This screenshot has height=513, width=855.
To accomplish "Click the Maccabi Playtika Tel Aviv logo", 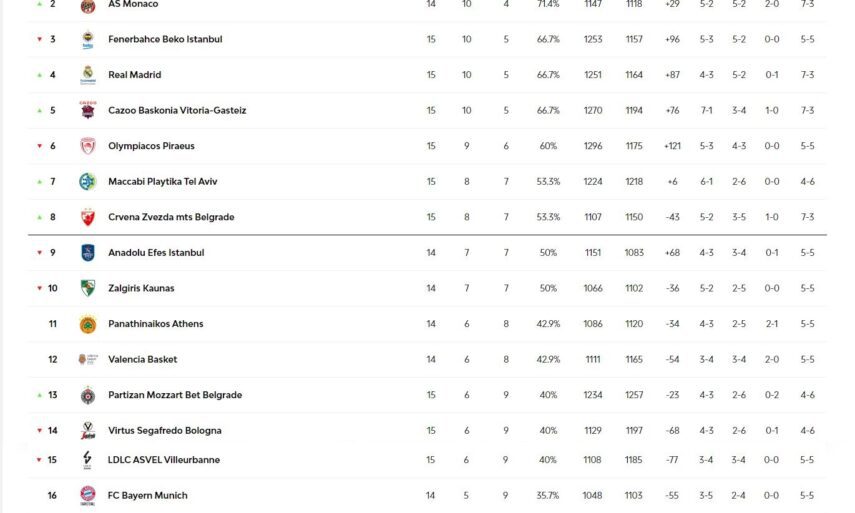I will pyautogui.click(x=88, y=182).
